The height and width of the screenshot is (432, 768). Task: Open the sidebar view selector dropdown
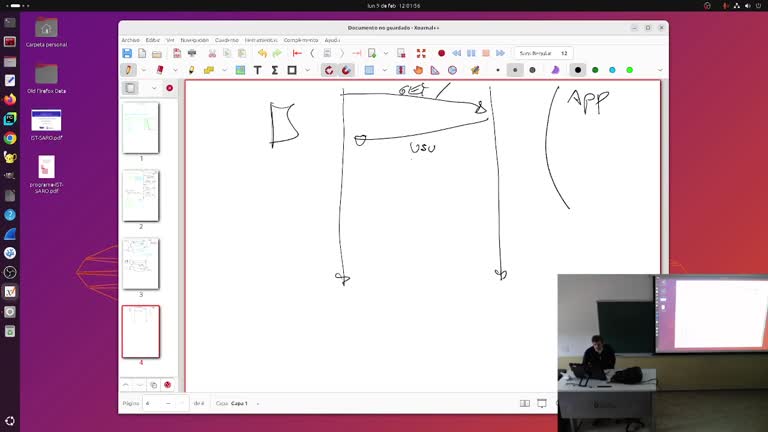pyautogui.click(x=153, y=88)
